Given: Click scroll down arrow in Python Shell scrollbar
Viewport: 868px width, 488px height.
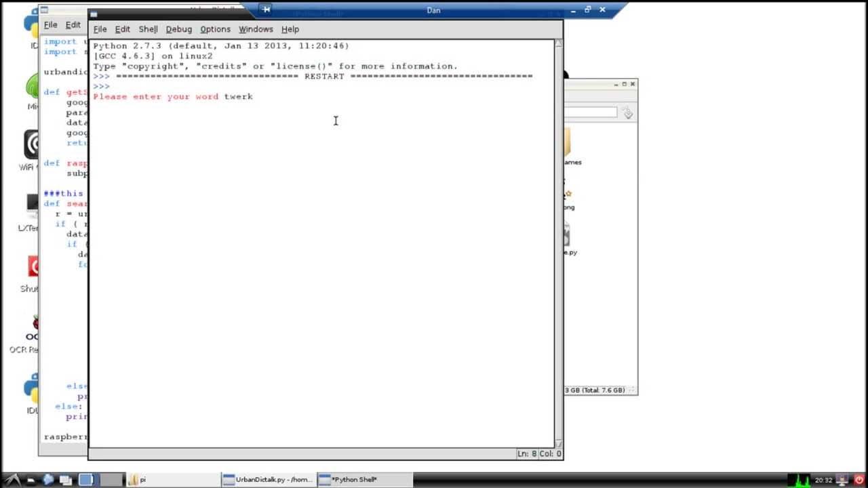Looking at the screenshot, I should [x=559, y=443].
